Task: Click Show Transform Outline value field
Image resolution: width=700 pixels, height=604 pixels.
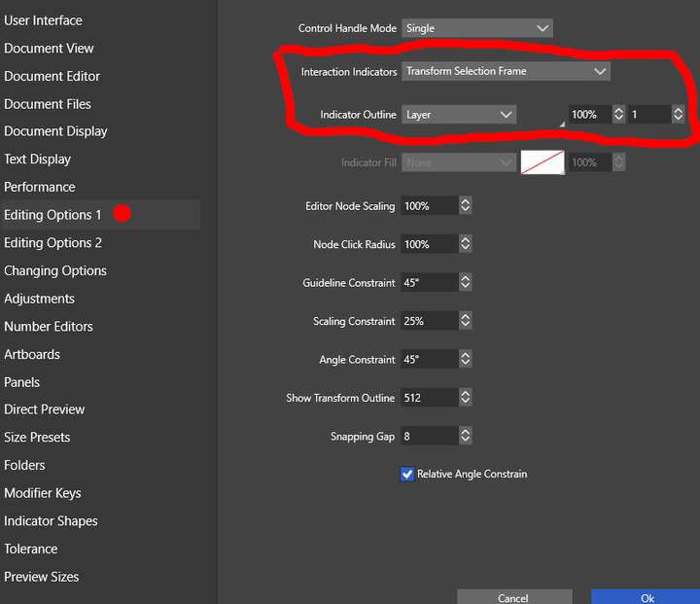Action: tap(429, 398)
